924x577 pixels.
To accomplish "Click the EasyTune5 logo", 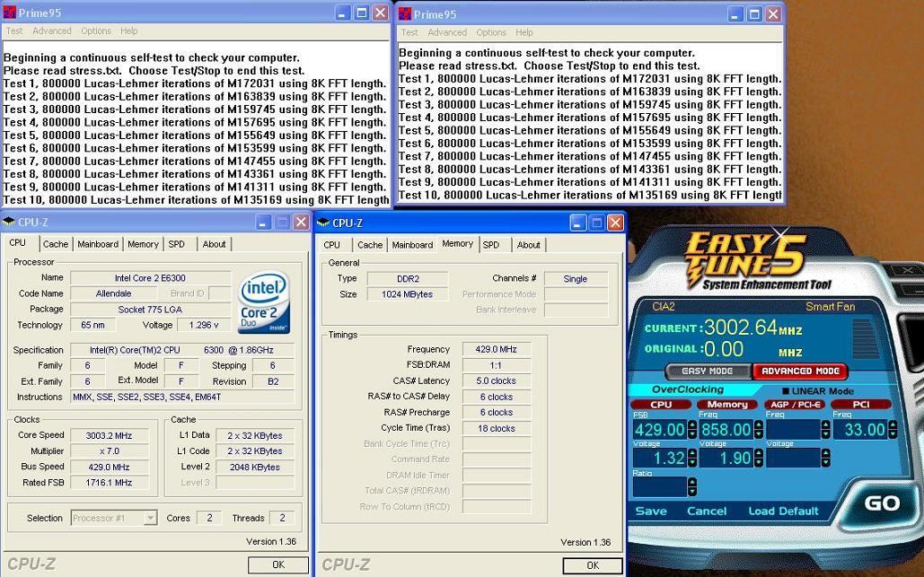I will tap(746, 259).
